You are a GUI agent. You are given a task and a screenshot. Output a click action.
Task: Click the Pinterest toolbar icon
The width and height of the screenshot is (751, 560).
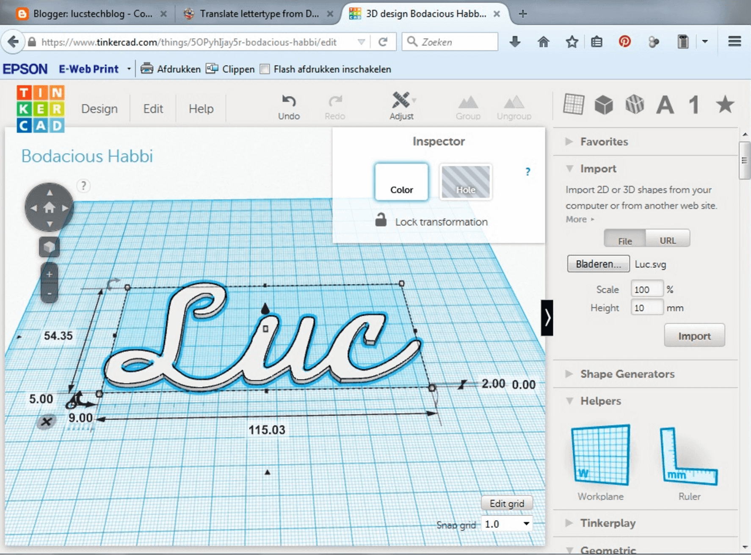(624, 41)
